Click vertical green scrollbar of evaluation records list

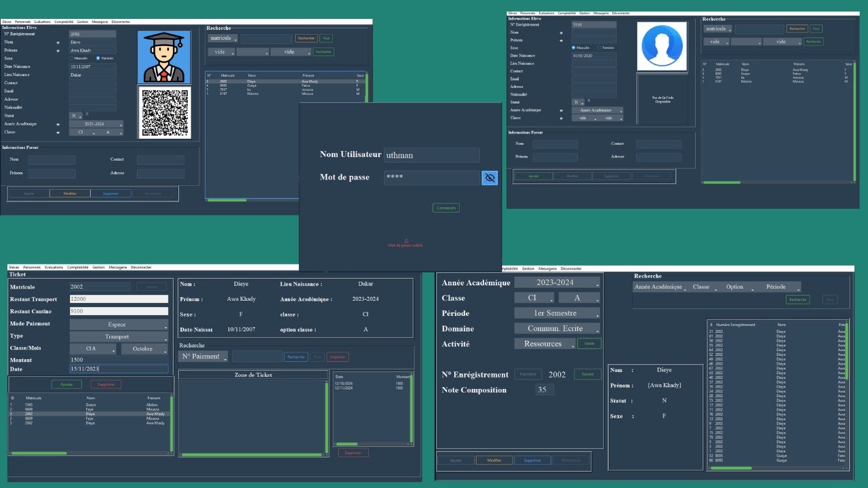847,350
